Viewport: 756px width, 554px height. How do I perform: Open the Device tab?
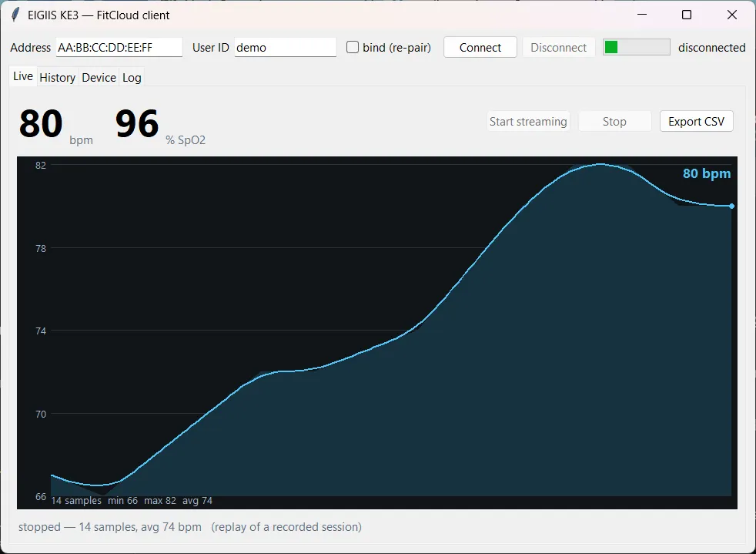coord(99,78)
